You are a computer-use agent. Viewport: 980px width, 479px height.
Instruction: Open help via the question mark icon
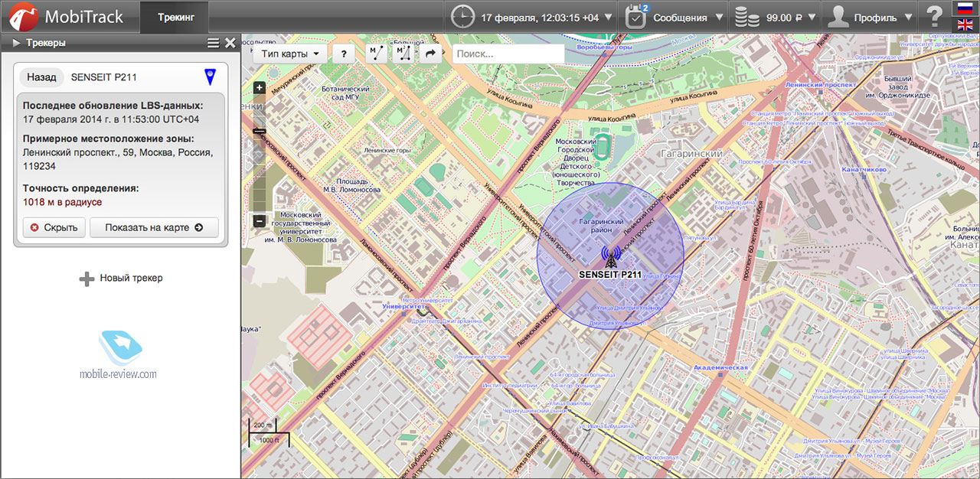(x=934, y=17)
